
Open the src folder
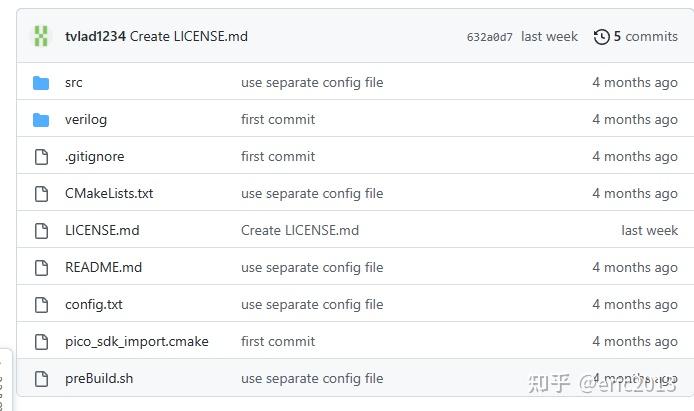pos(74,83)
